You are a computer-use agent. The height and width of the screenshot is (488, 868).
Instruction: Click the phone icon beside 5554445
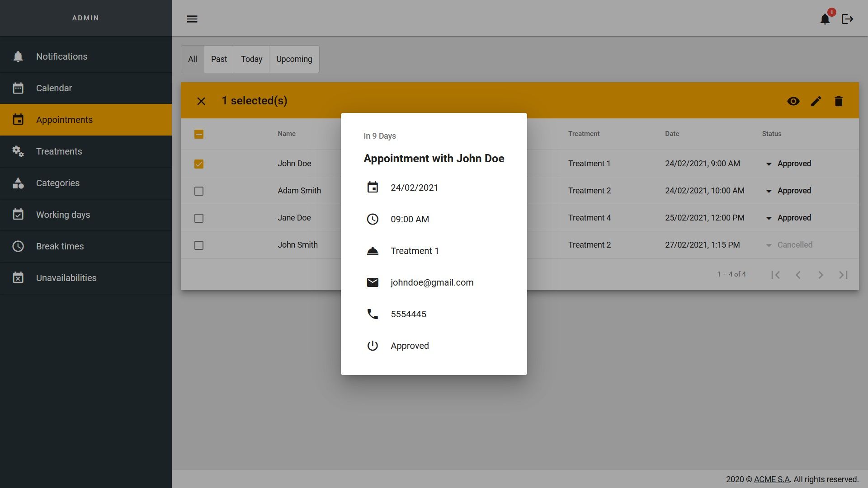[373, 314]
